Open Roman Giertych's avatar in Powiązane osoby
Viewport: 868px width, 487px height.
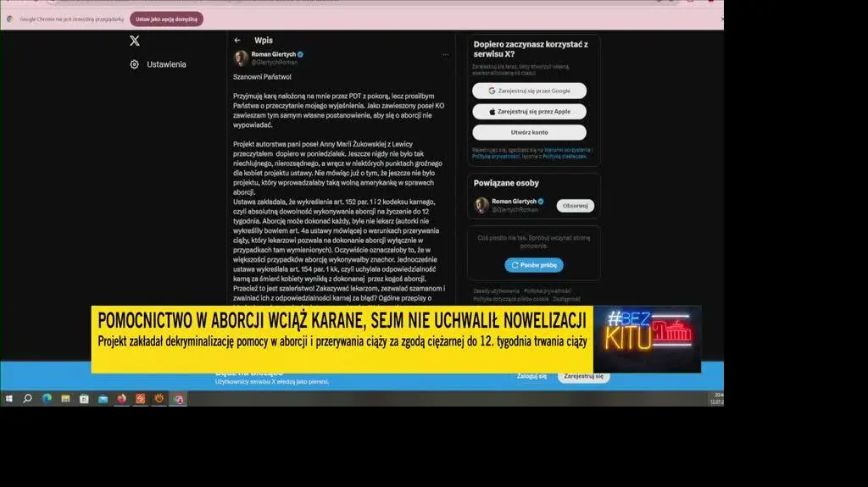pyautogui.click(x=481, y=205)
